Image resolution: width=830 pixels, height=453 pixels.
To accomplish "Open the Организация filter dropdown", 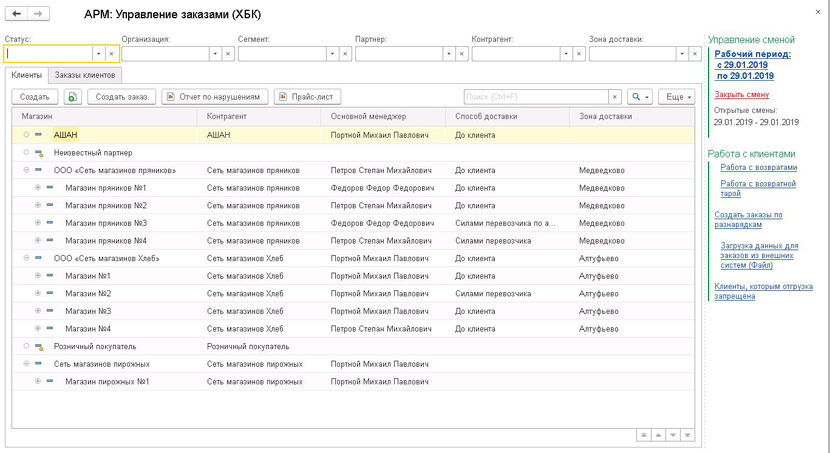I will point(215,54).
